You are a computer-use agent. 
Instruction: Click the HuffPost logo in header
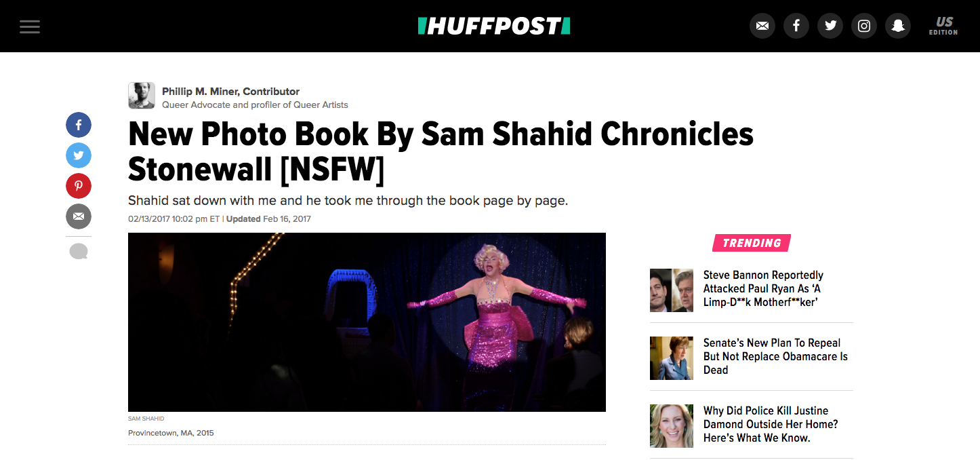tap(494, 26)
